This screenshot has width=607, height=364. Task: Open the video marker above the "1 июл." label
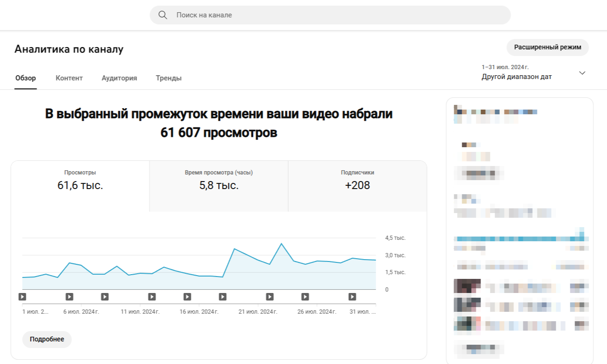click(x=23, y=297)
